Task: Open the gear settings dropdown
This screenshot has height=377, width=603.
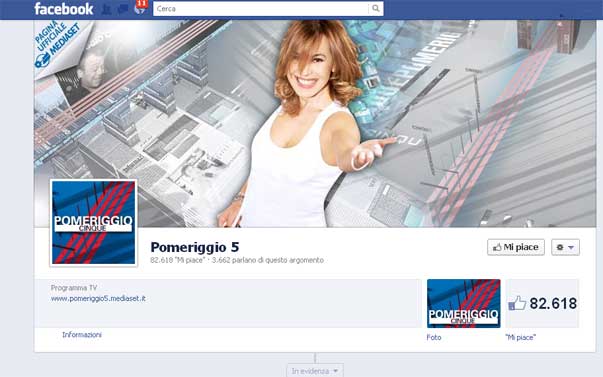Action: 565,247
